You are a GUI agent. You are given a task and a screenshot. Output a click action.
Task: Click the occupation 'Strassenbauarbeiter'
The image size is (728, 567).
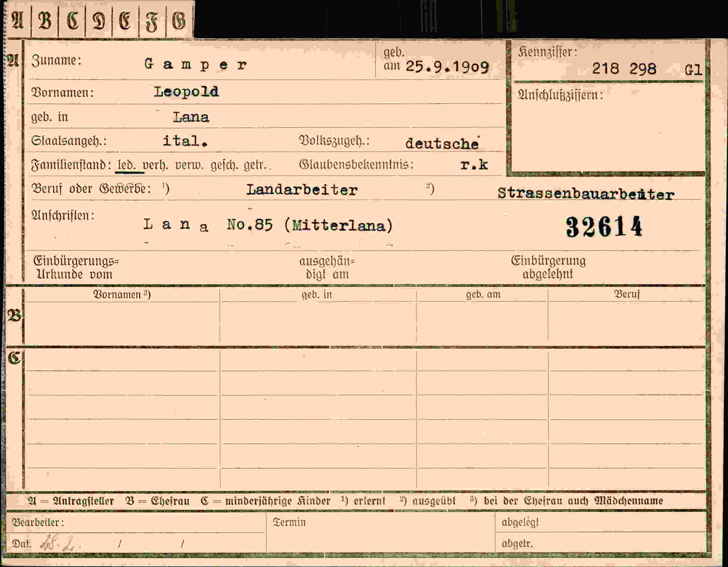[586, 194]
